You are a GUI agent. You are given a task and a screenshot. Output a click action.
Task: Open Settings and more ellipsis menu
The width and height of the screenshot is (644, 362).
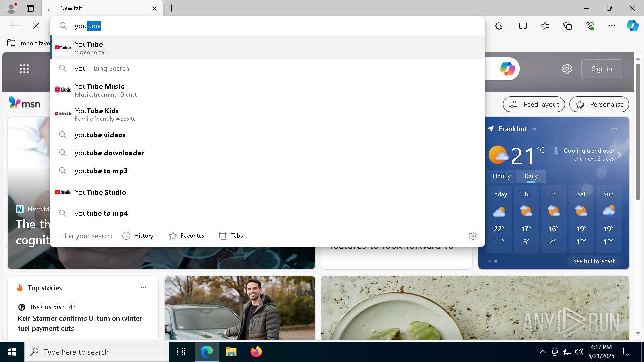(612, 26)
